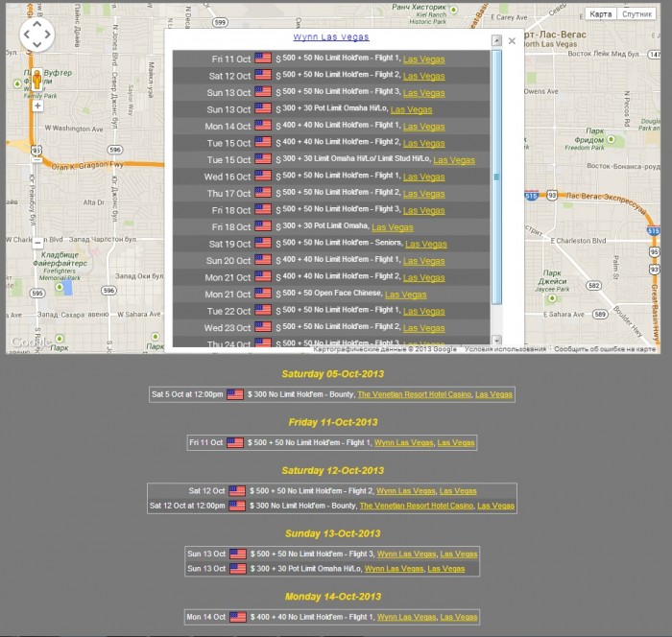Zoom in with the map plus button
672x637 pixels.
pos(37,106)
